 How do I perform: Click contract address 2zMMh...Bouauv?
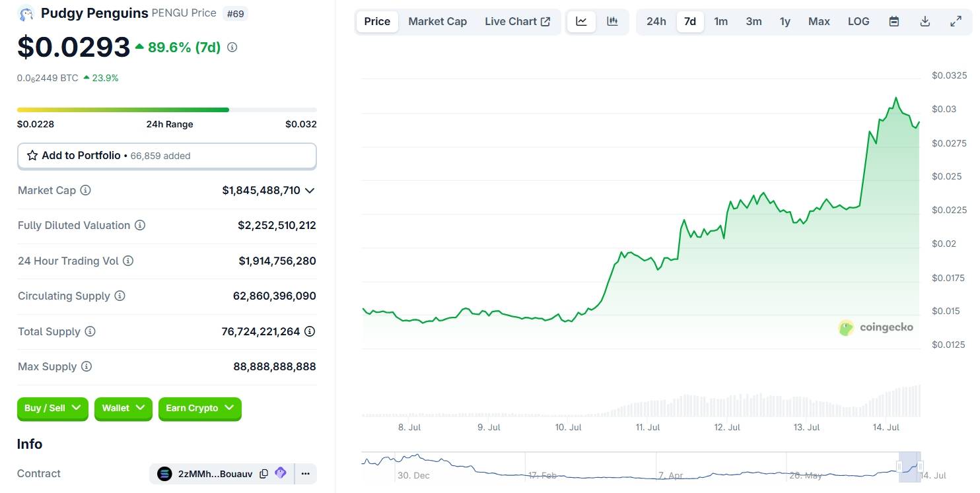215,473
